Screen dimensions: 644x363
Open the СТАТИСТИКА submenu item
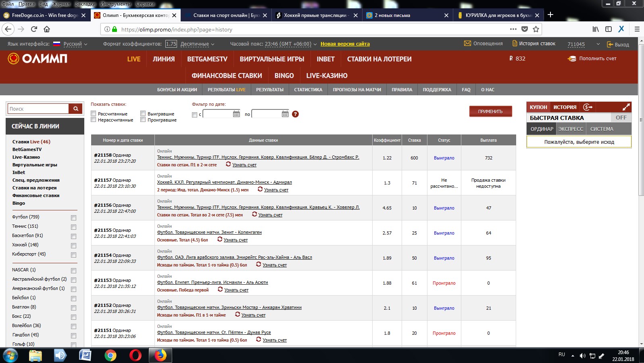308,90
